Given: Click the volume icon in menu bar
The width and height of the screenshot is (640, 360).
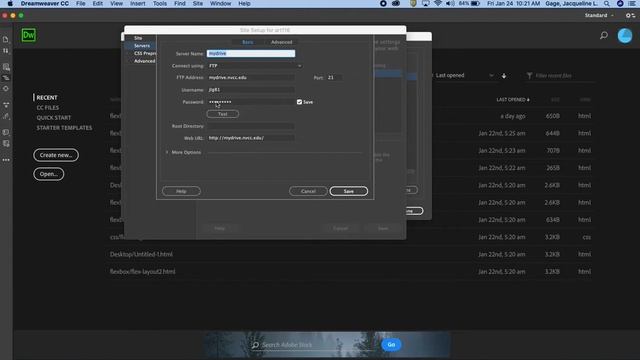Looking at the screenshot, I should coord(449,4).
